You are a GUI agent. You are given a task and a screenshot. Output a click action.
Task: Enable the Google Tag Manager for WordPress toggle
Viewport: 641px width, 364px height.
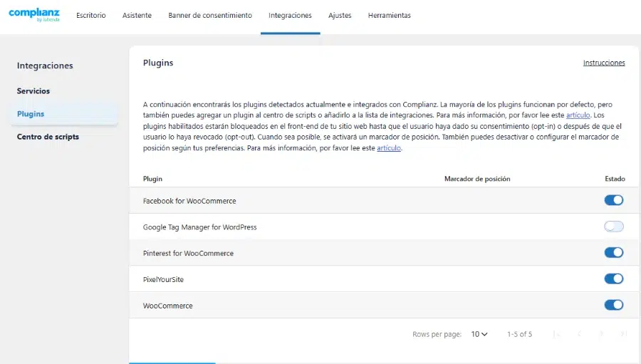point(614,227)
